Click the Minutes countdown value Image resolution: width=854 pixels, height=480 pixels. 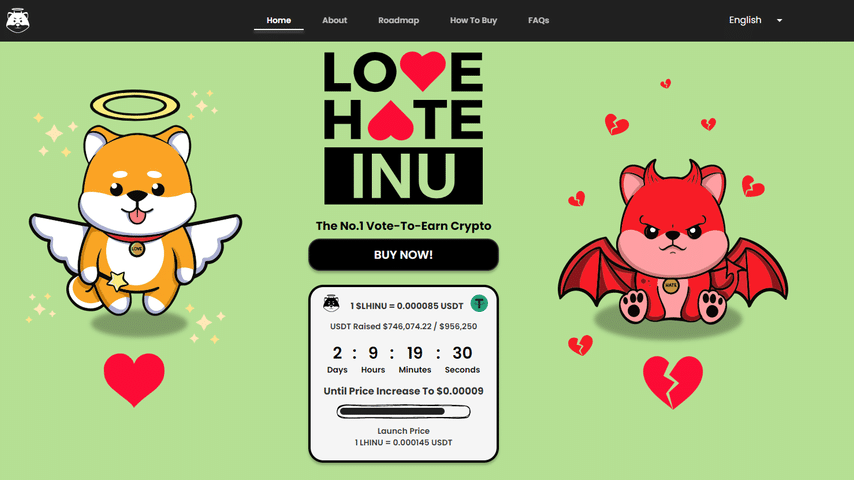(415, 353)
